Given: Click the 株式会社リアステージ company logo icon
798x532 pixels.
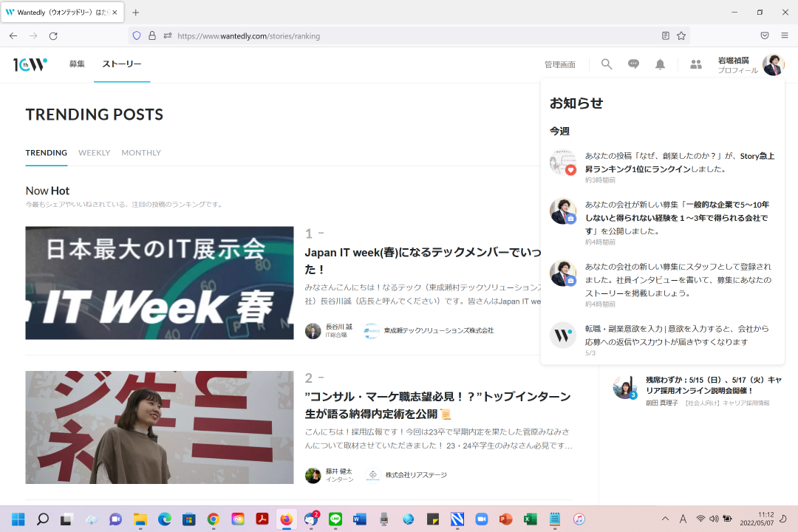Looking at the screenshot, I should pos(371,475).
